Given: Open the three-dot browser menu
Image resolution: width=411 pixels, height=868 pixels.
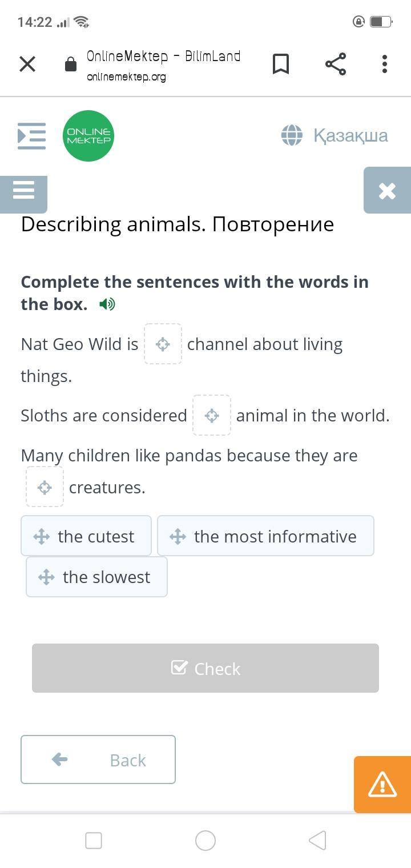Looking at the screenshot, I should tap(385, 64).
